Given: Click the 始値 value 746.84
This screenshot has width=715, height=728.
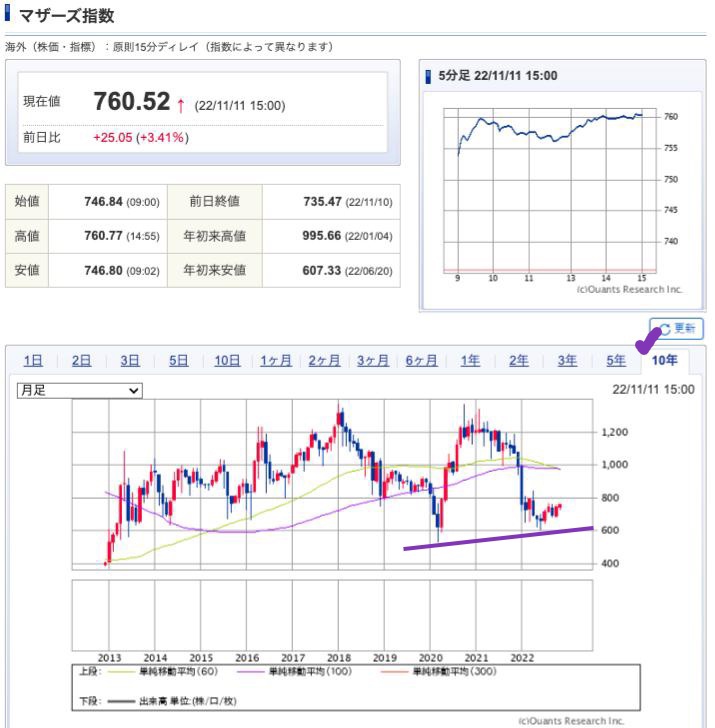Looking at the screenshot, I should point(103,202).
